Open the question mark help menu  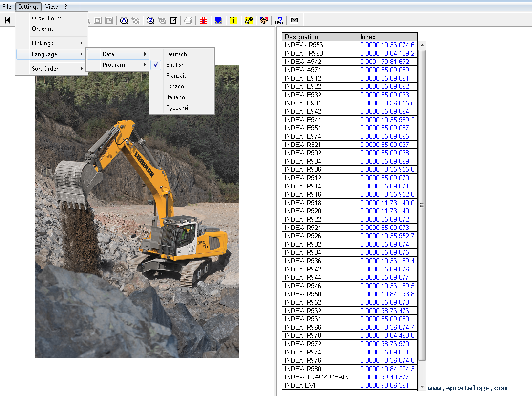coord(66,6)
